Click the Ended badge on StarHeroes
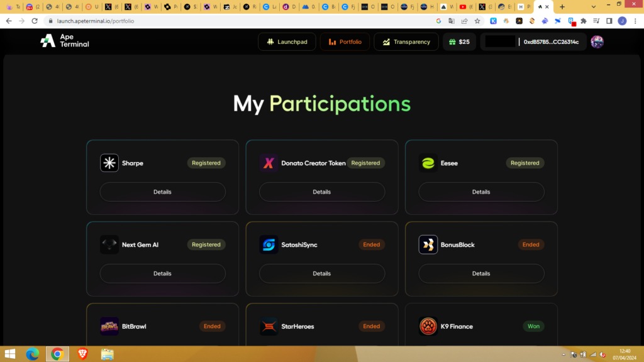Screen dimensions: 644x362 point(371,326)
